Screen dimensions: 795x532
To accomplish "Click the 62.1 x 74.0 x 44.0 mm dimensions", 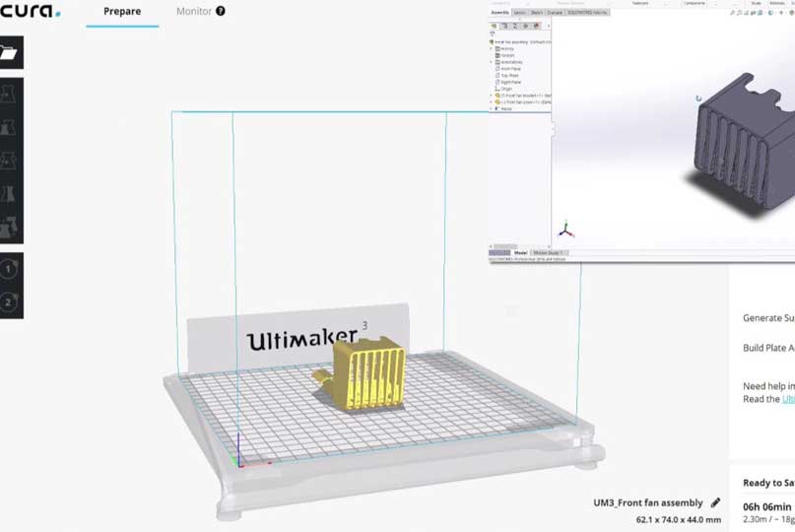I will (x=679, y=520).
